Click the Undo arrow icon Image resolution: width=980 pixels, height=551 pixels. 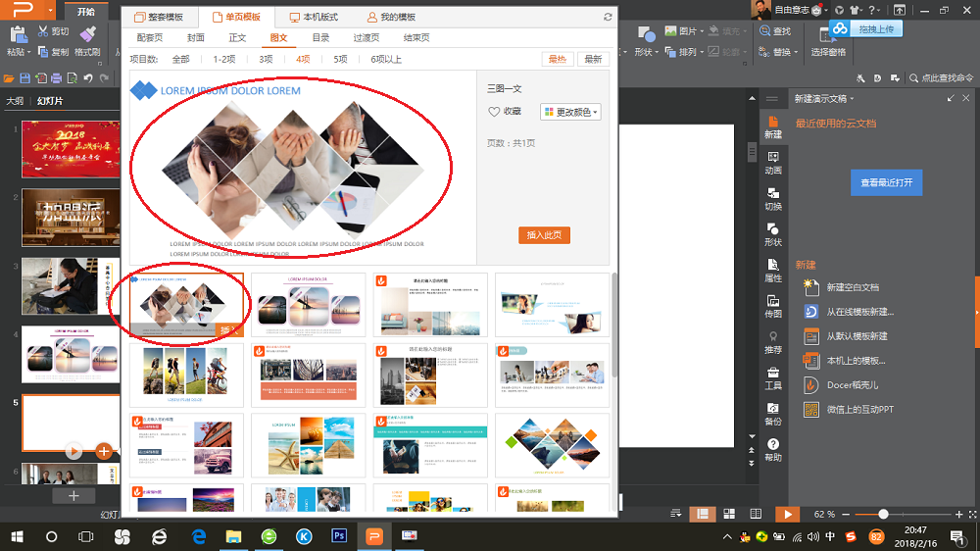[88, 78]
